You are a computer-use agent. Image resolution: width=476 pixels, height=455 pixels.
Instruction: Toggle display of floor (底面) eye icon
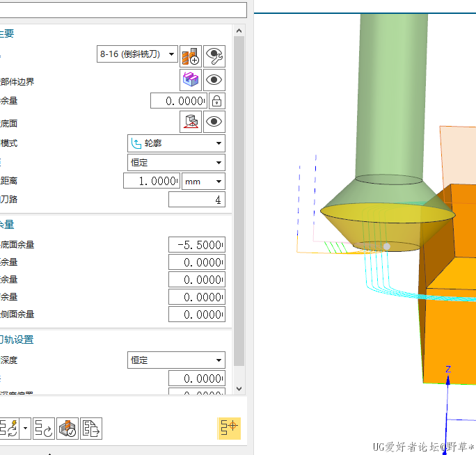tap(214, 122)
